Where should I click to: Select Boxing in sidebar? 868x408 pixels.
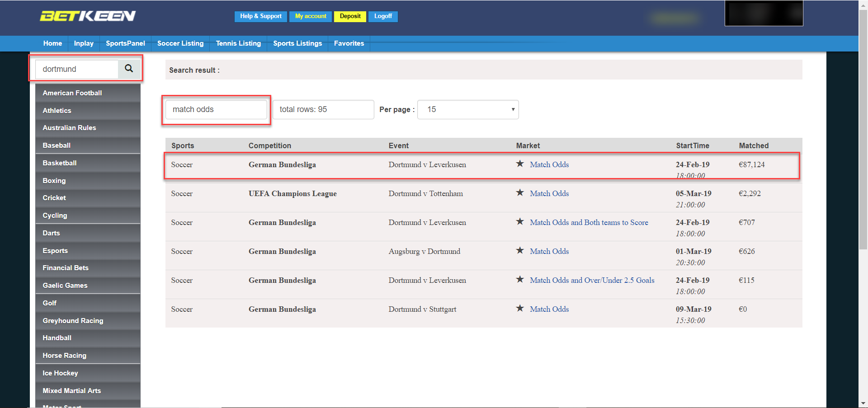[88, 181]
